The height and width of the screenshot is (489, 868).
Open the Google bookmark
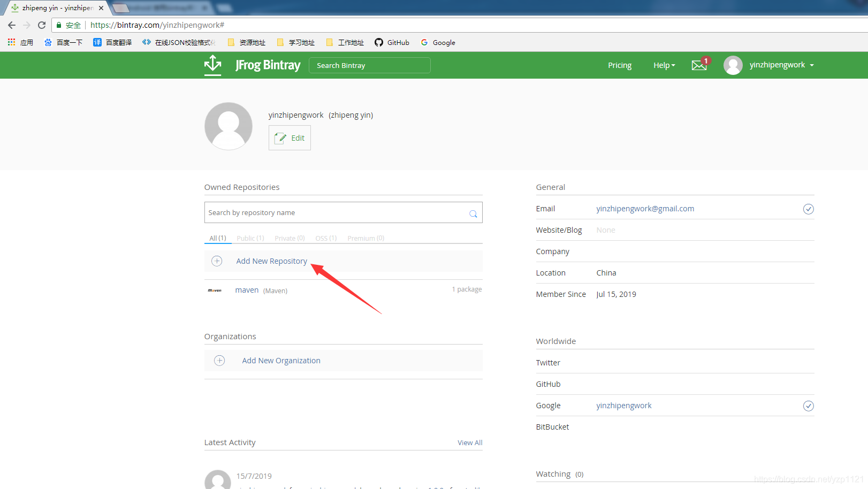[438, 42]
